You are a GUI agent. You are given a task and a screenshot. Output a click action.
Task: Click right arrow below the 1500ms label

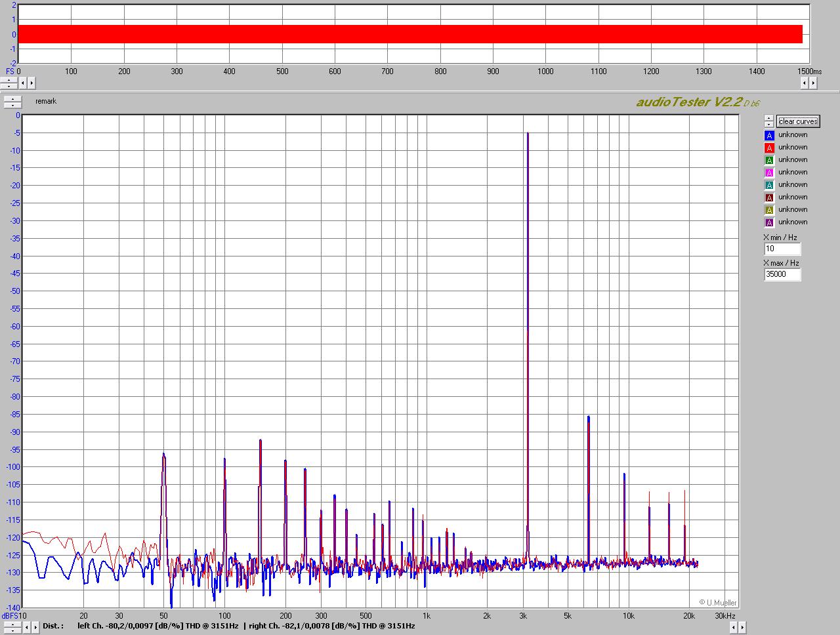813,83
